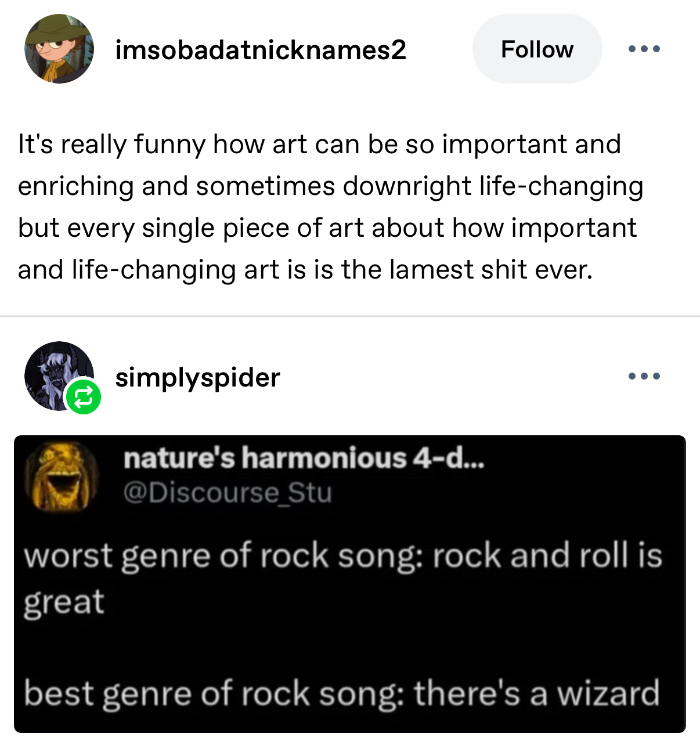Follow imsobadatnicknames2
This screenshot has height=751, width=700.
pos(537,49)
